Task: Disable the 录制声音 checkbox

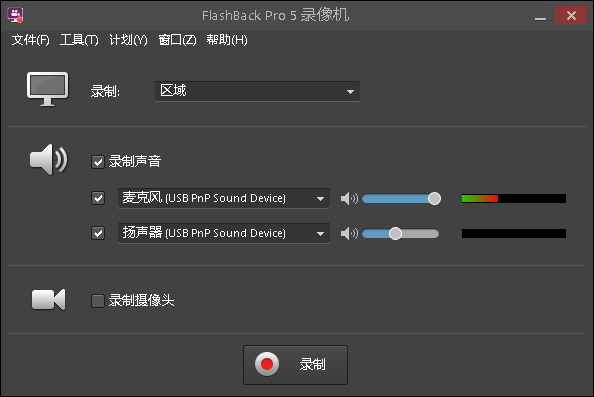Action: pyautogui.click(x=98, y=162)
